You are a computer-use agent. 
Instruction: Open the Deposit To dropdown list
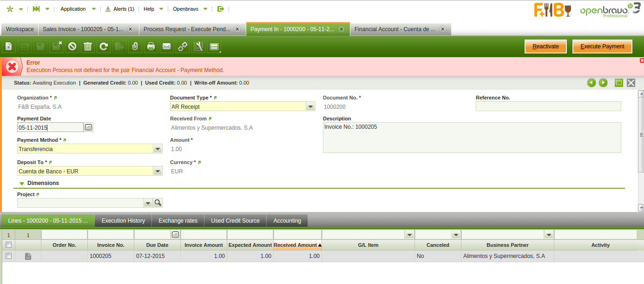click(158, 172)
